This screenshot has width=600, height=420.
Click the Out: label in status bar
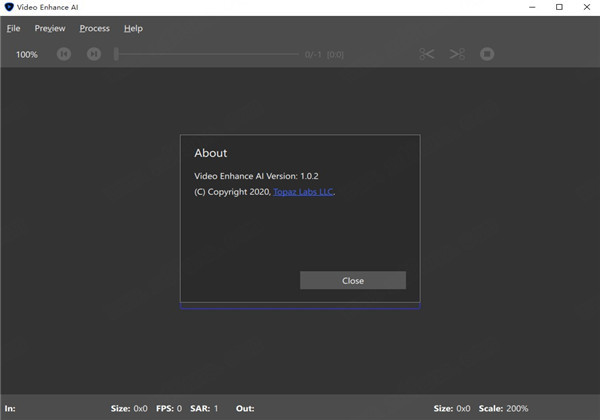(245, 409)
